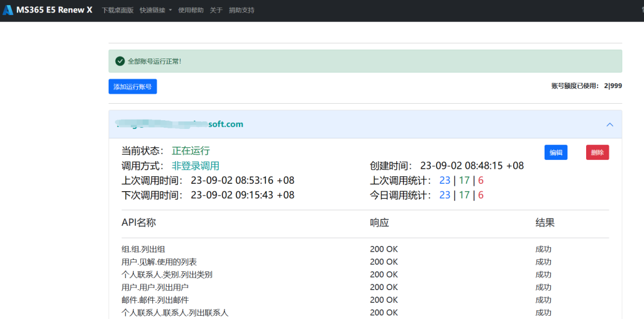Click the Azure logo icon in navbar
This screenshot has height=319, width=644.
click(8, 10)
